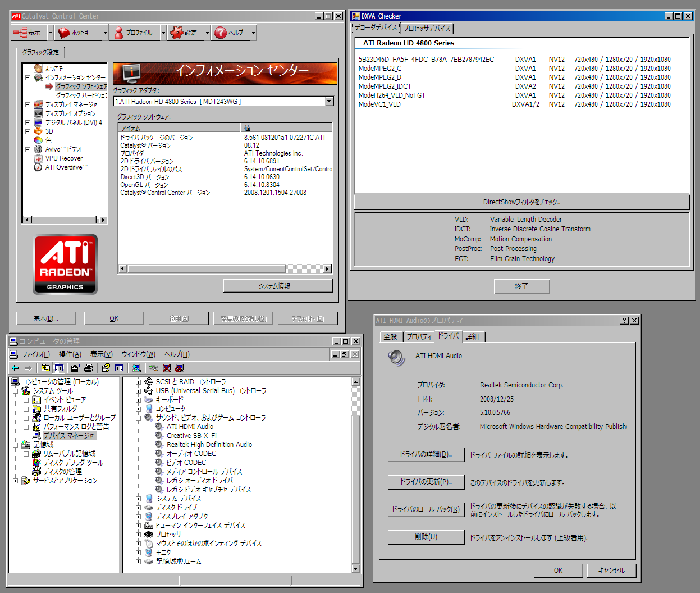
Task: Click キャンセル in ATI HDMI Audio properties
Action: tap(611, 571)
